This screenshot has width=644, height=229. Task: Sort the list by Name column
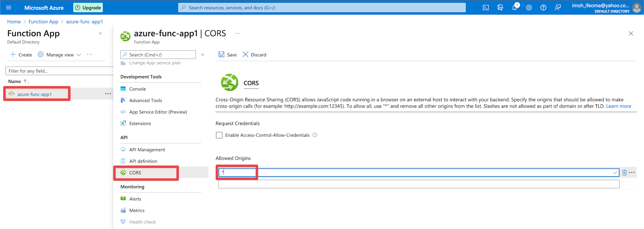[x=19, y=81]
